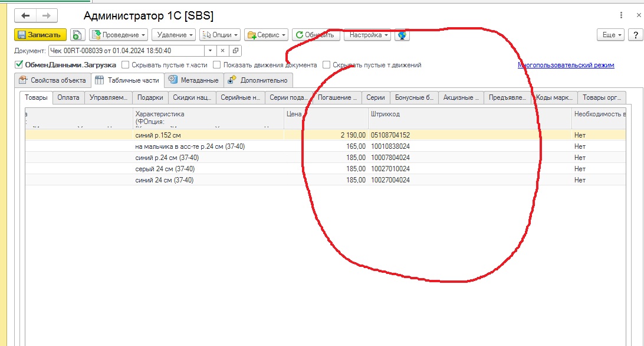Open the Многопользовательский режим link

tap(566, 65)
